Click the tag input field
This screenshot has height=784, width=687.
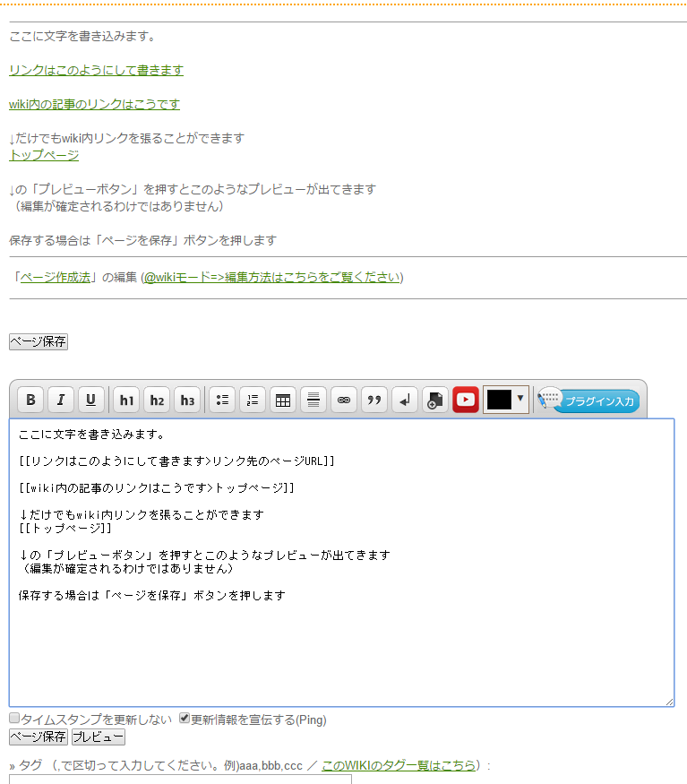click(x=180, y=780)
